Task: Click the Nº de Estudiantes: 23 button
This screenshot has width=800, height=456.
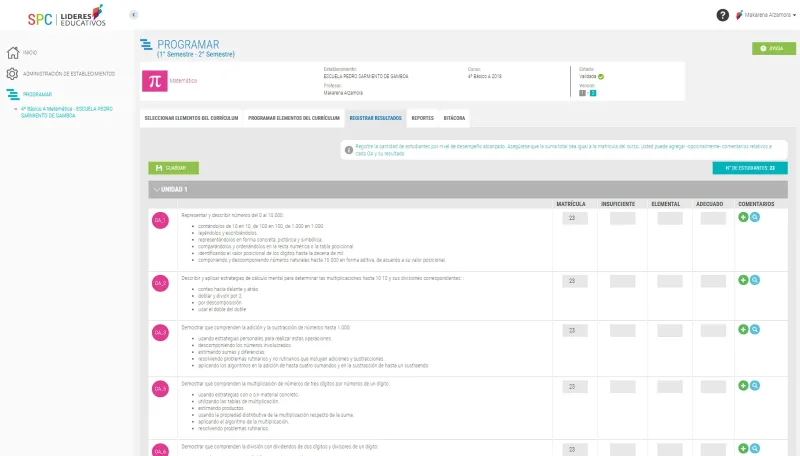Action: click(750, 168)
